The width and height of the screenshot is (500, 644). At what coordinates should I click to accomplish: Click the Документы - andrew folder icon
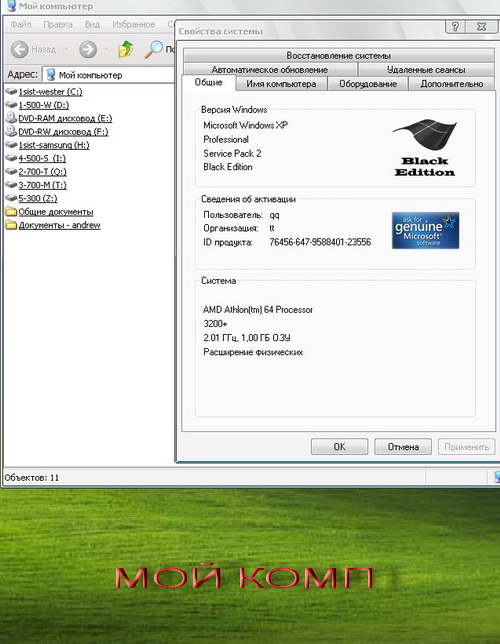(x=11, y=225)
